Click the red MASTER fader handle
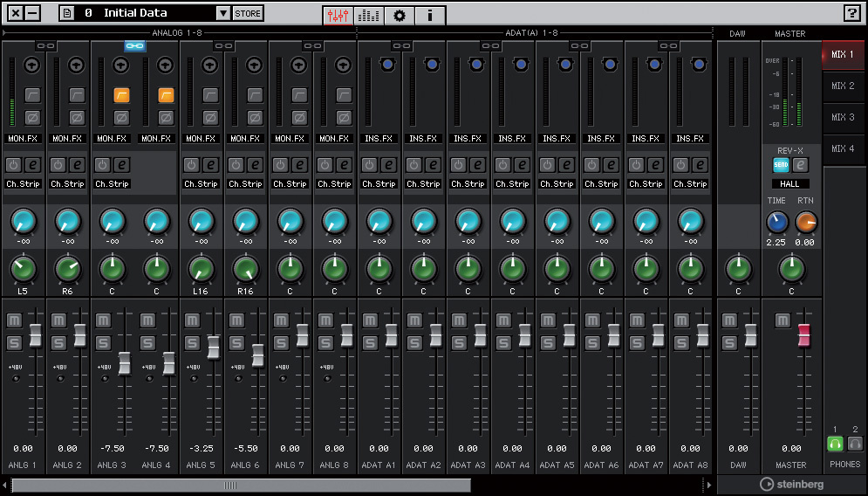Viewport: 868px width, 496px height. (803, 334)
